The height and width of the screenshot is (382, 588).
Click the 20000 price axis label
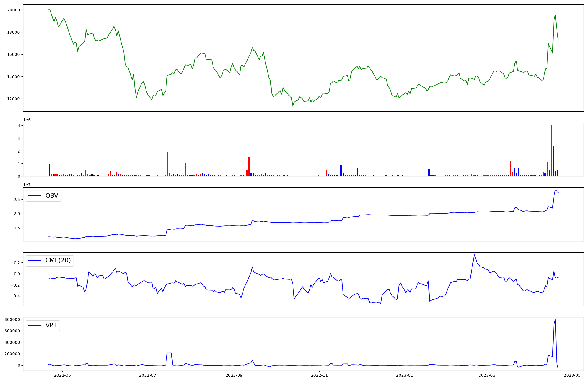[14, 10]
